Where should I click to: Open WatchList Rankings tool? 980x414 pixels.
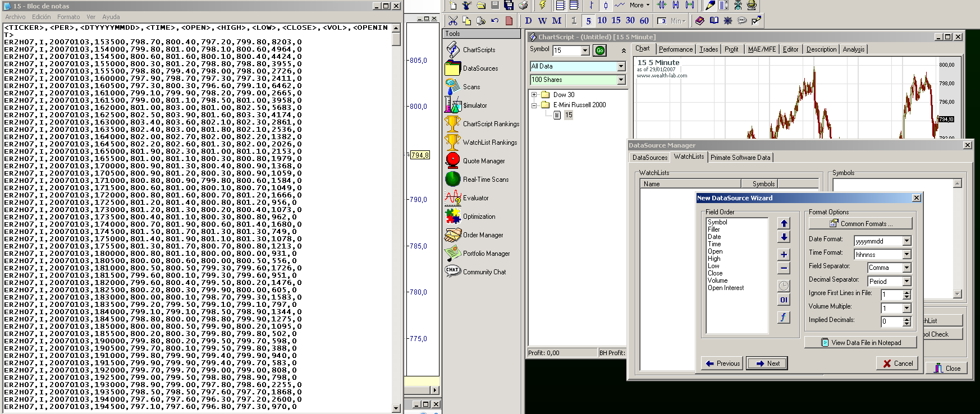[481, 142]
